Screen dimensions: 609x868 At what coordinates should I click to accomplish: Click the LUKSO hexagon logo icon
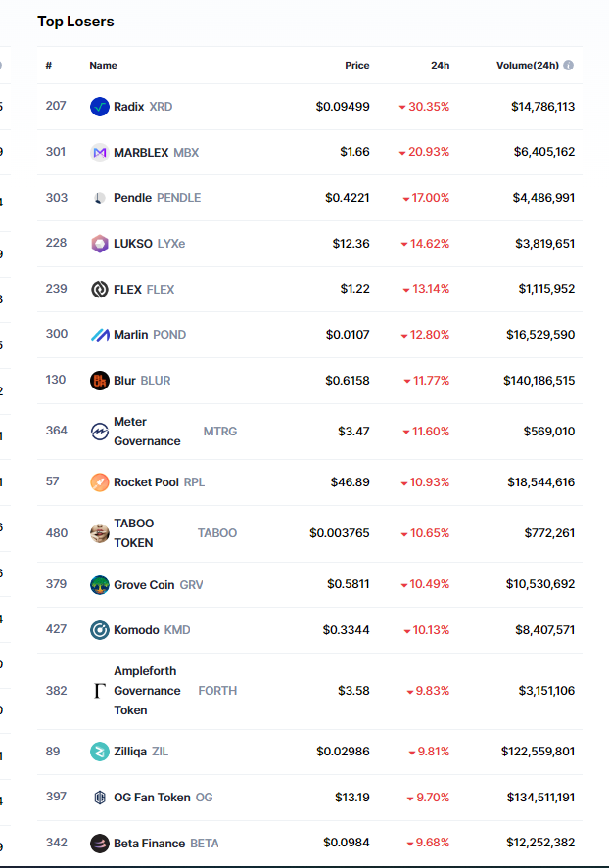(99, 244)
